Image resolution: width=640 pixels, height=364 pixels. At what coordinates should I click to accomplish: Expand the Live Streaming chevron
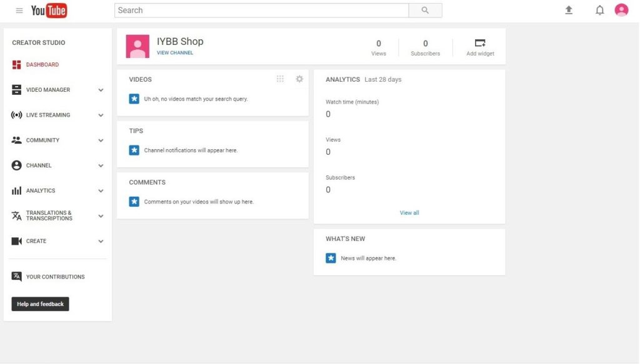click(101, 116)
